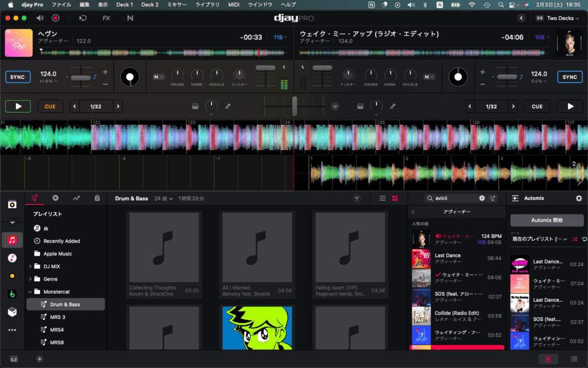The height and width of the screenshot is (368, 588).
Task: Open the ファイル menu
Action: coord(61,5)
